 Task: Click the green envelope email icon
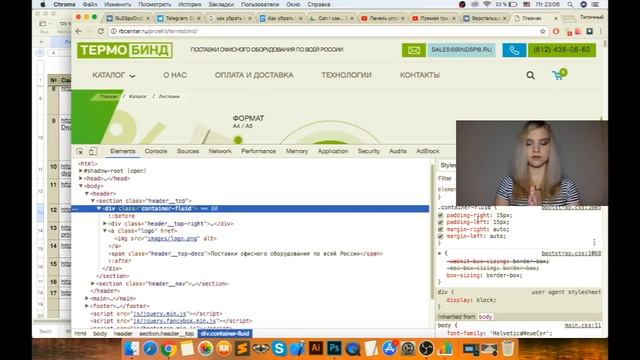point(413,50)
